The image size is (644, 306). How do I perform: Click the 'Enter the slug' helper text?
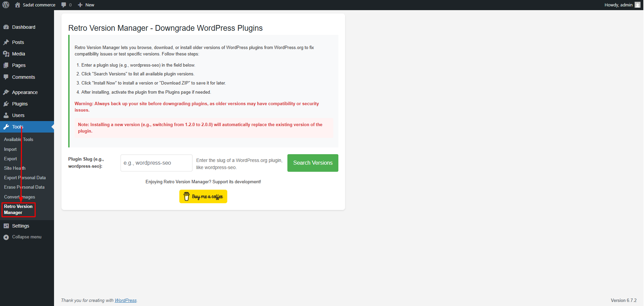239,164
